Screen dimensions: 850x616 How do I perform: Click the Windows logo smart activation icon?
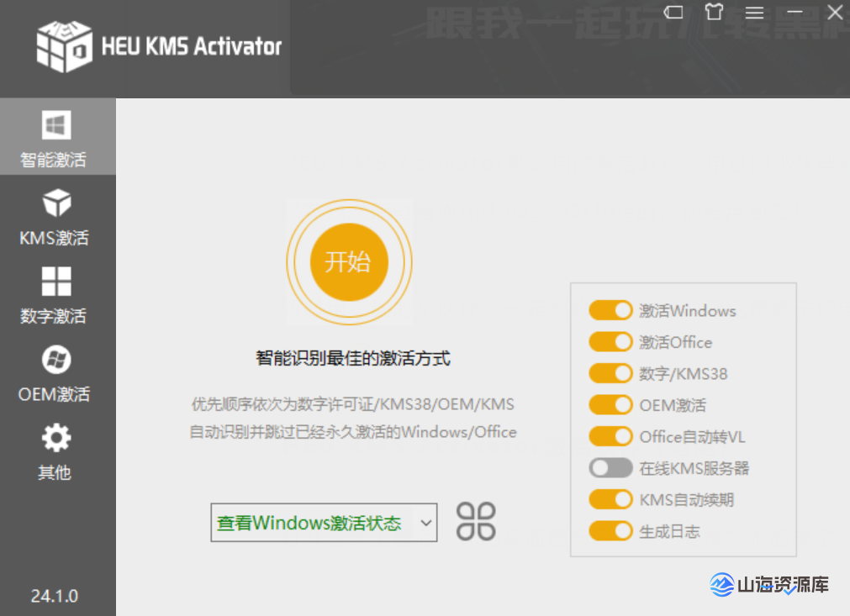(x=56, y=126)
